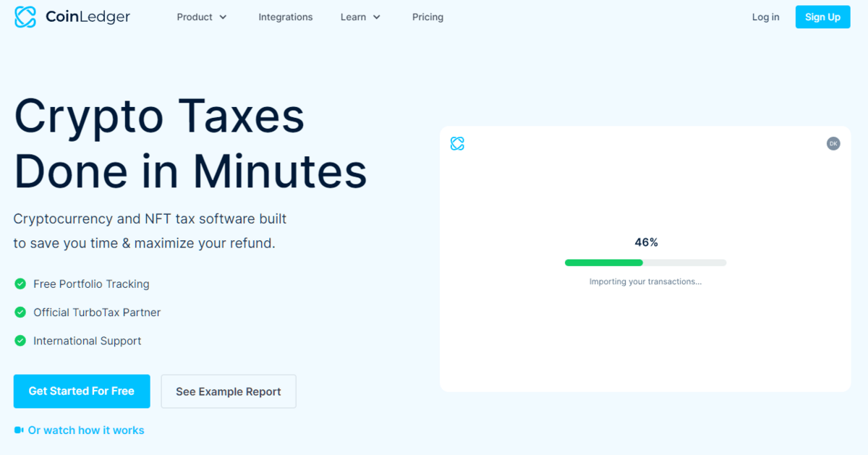The width and height of the screenshot is (868, 455).
Task: Click the CoinLedger logo icon in header
Action: (x=25, y=17)
